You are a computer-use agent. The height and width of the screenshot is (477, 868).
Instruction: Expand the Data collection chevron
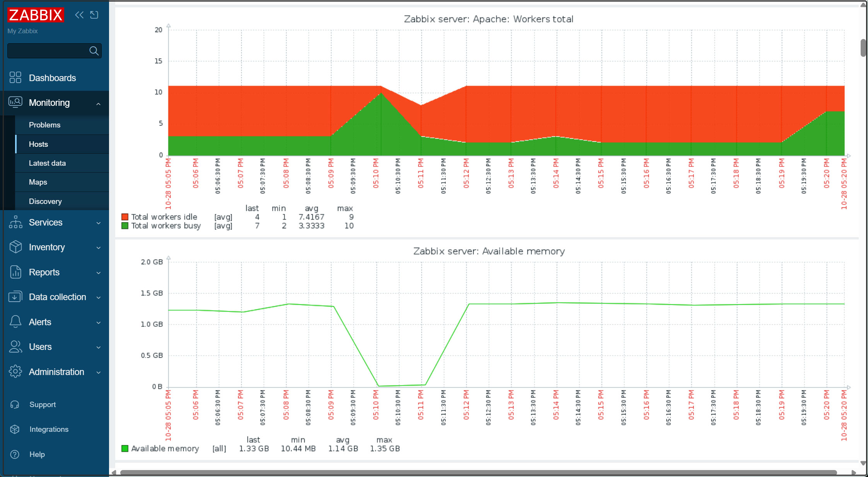click(x=98, y=297)
